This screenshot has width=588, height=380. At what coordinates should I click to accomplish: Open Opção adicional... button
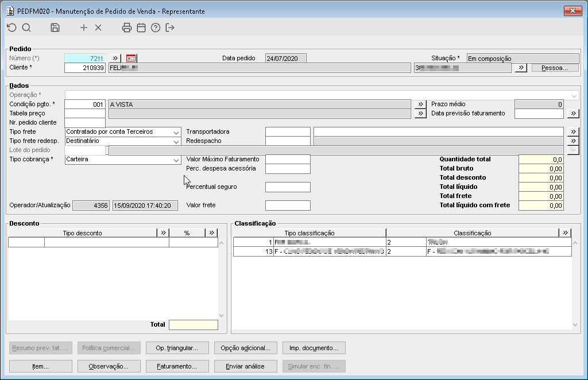coord(245,348)
